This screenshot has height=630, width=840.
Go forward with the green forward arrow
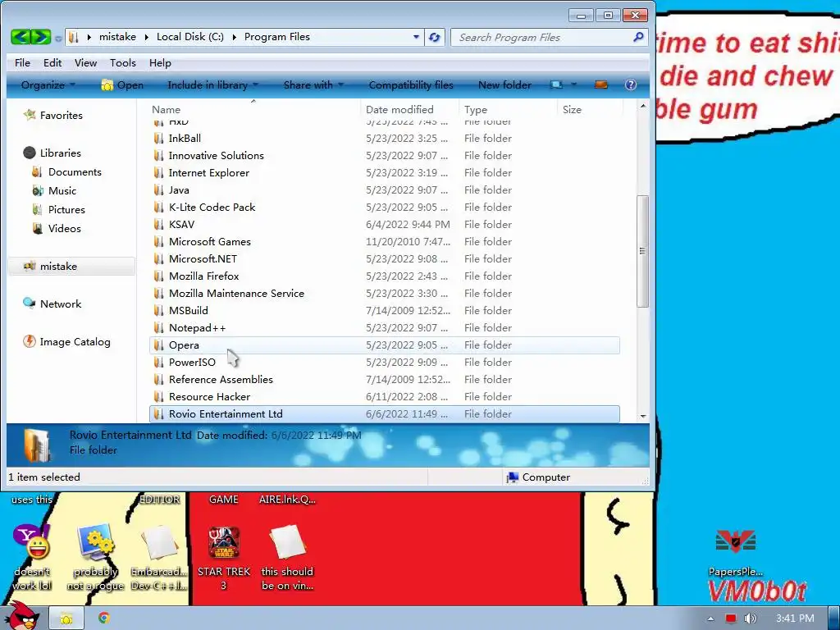[x=41, y=37]
